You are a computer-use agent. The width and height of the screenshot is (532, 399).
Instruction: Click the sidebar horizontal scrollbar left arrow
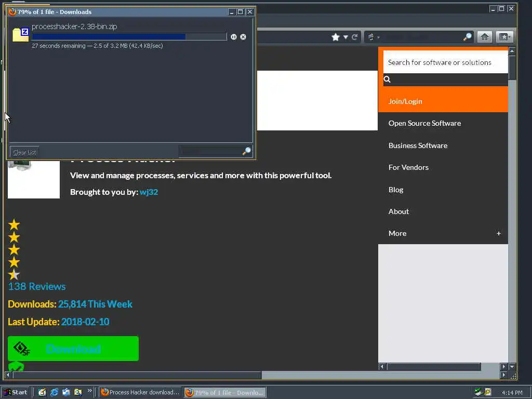(382, 366)
